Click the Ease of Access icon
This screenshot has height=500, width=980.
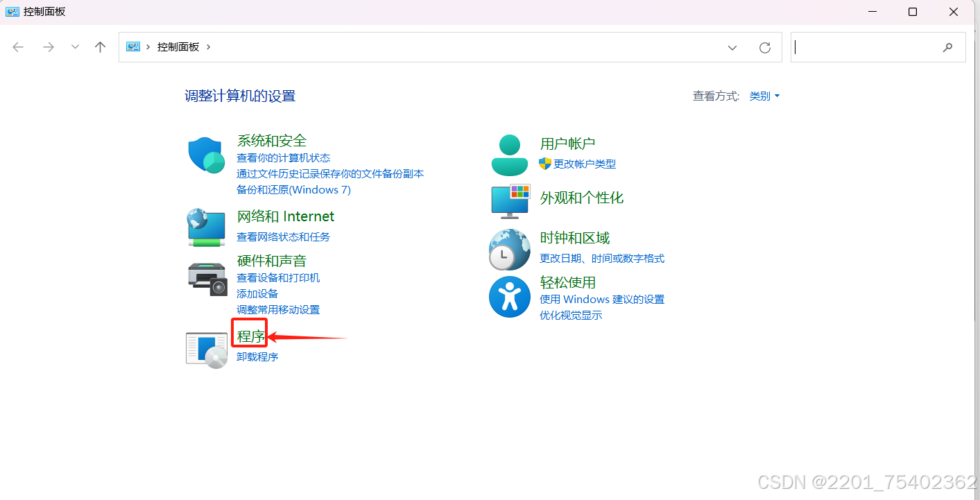point(510,297)
